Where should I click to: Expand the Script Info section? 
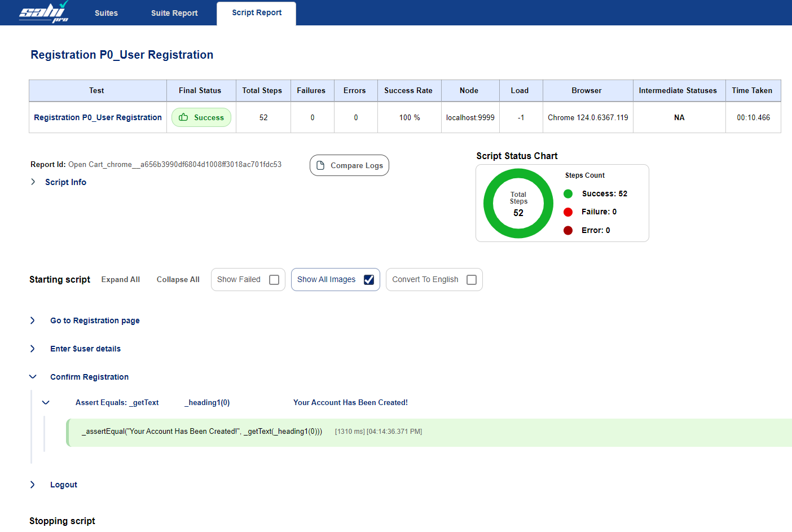(33, 182)
